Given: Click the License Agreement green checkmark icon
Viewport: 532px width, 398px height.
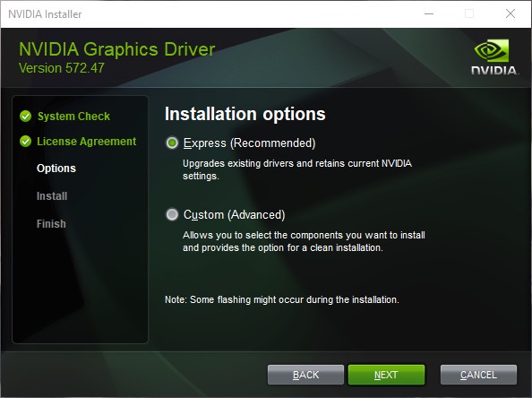Looking at the screenshot, I should (x=25, y=141).
